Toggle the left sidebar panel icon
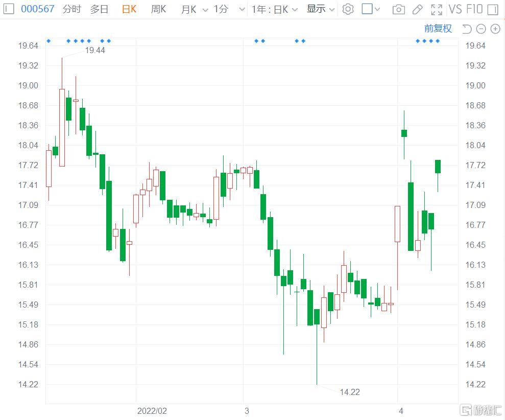Image resolution: width=505 pixels, height=420 pixels. 8,9
